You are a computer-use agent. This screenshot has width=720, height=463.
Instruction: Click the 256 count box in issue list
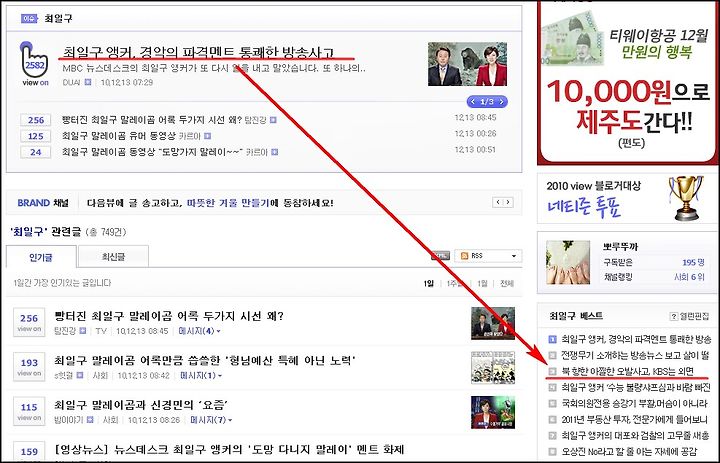36,120
